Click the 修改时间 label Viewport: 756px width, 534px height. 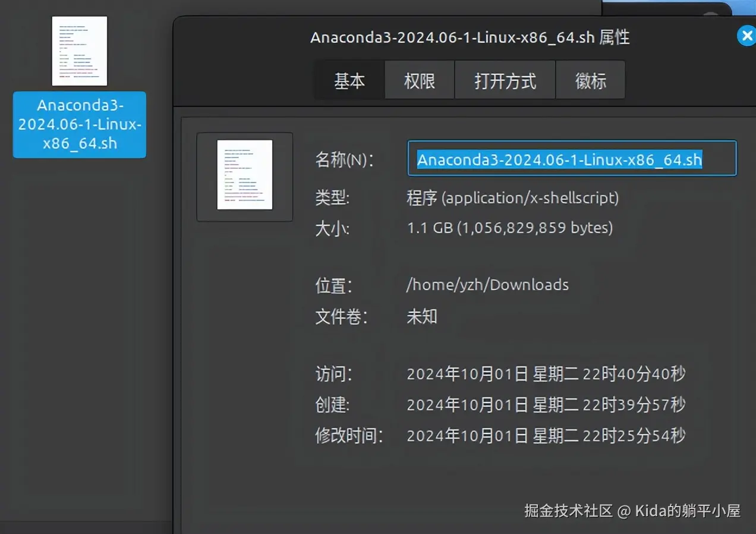349,436
